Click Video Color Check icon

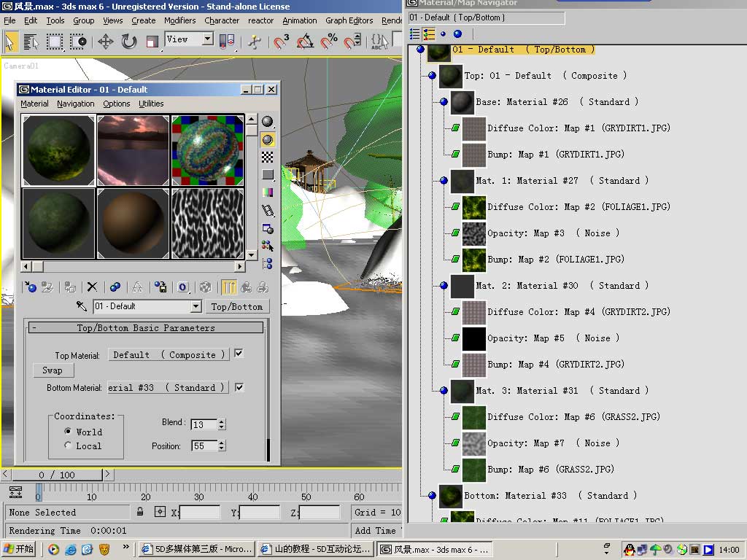pos(267,192)
